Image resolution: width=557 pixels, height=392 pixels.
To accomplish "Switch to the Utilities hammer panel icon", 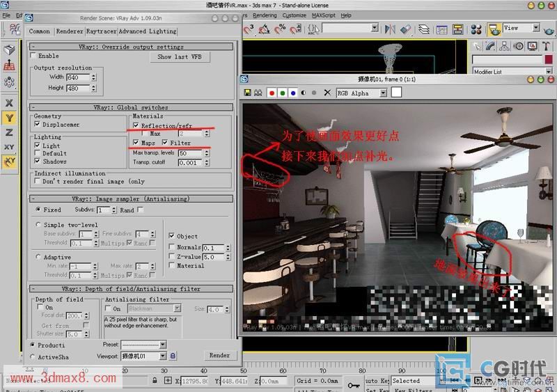I will [546, 46].
